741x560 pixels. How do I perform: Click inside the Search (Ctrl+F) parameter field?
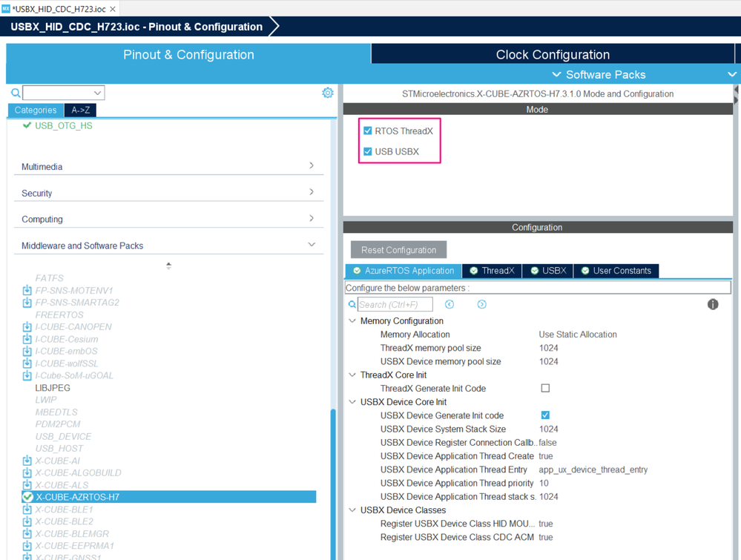(395, 304)
